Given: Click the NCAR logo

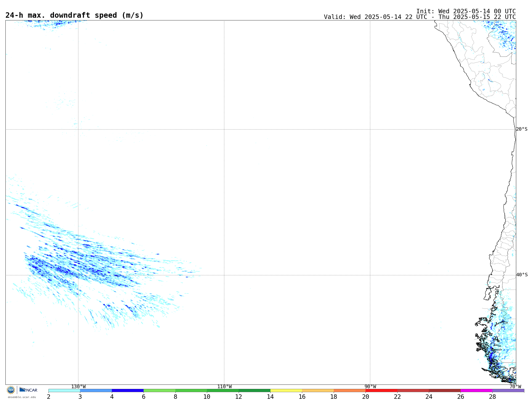Looking at the screenshot, I should point(28,390).
